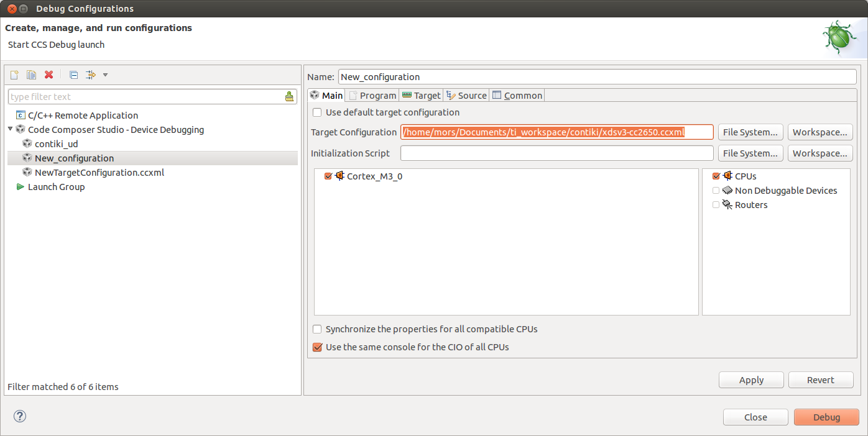This screenshot has height=436, width=868.
Task: Open the Source tab
Action: 466,95
